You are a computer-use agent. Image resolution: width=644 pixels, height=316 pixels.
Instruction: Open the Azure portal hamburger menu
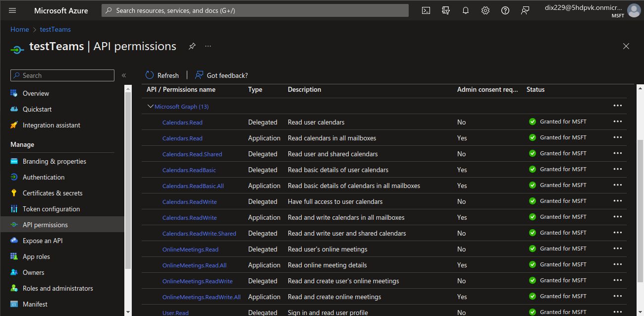12,10
